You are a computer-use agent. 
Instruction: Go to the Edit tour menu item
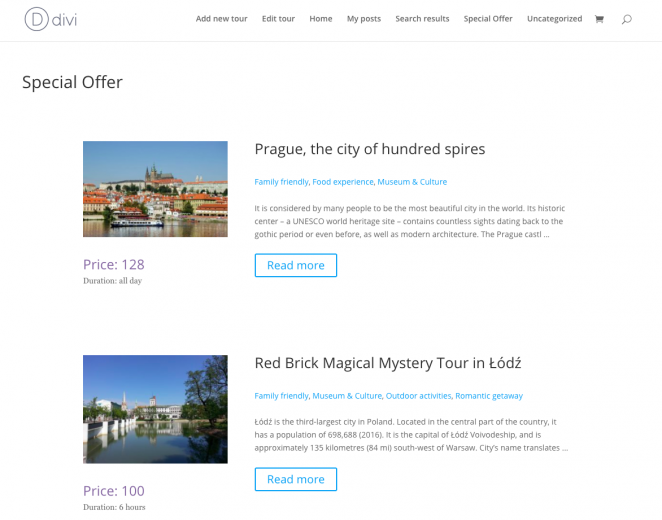(x=278, y=19)
